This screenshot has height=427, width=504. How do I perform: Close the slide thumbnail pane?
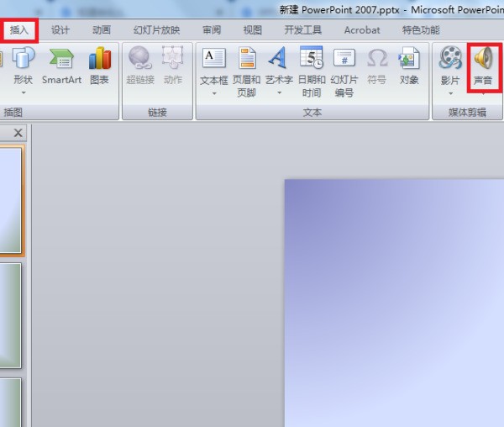click(18, 133)
